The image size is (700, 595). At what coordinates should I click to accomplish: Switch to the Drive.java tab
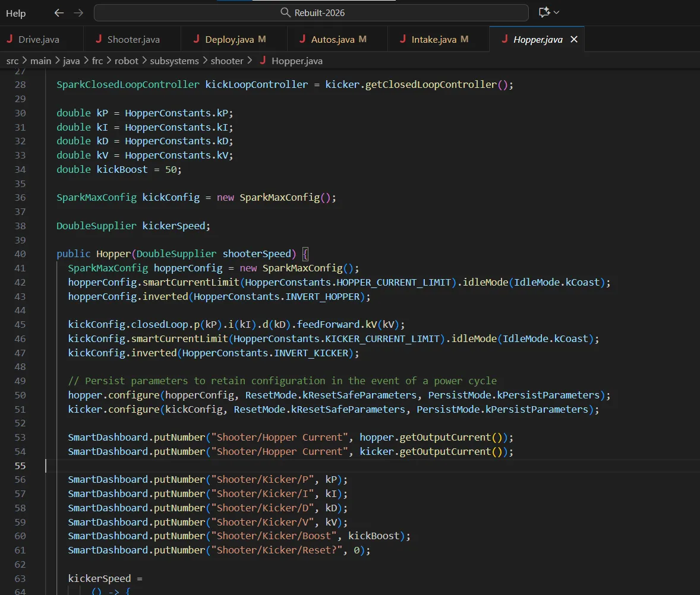coord(39,40)
